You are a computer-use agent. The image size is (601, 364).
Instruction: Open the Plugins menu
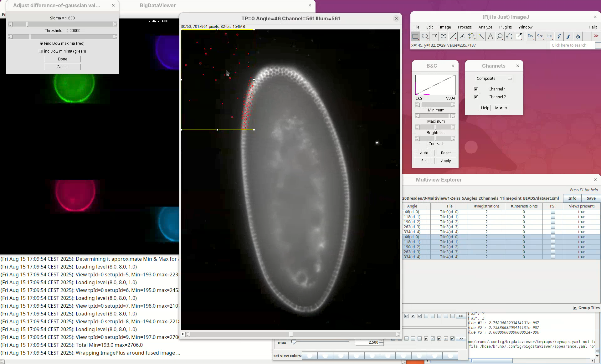(505, 27)
